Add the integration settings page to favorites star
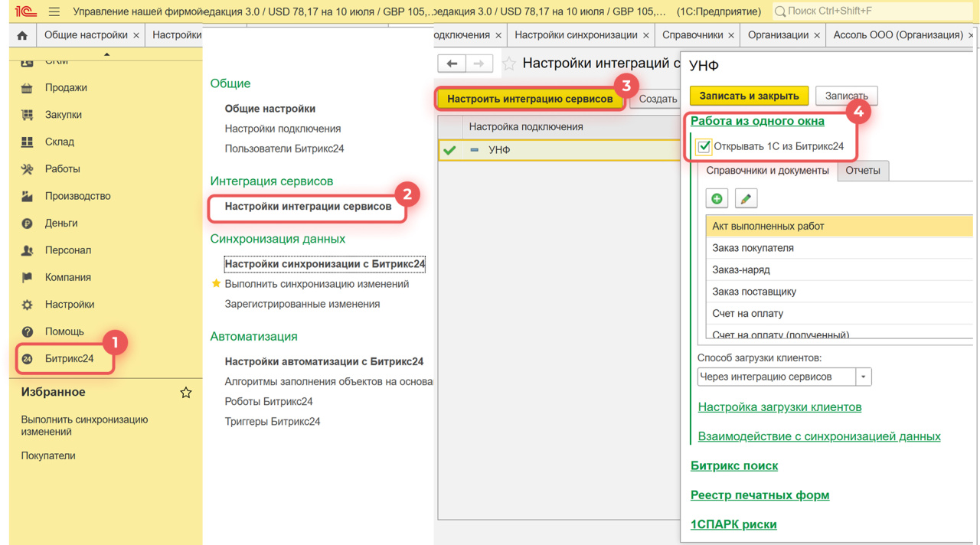Image resolution: width=980 pixels, height=545 pixels. click(509, 64)
